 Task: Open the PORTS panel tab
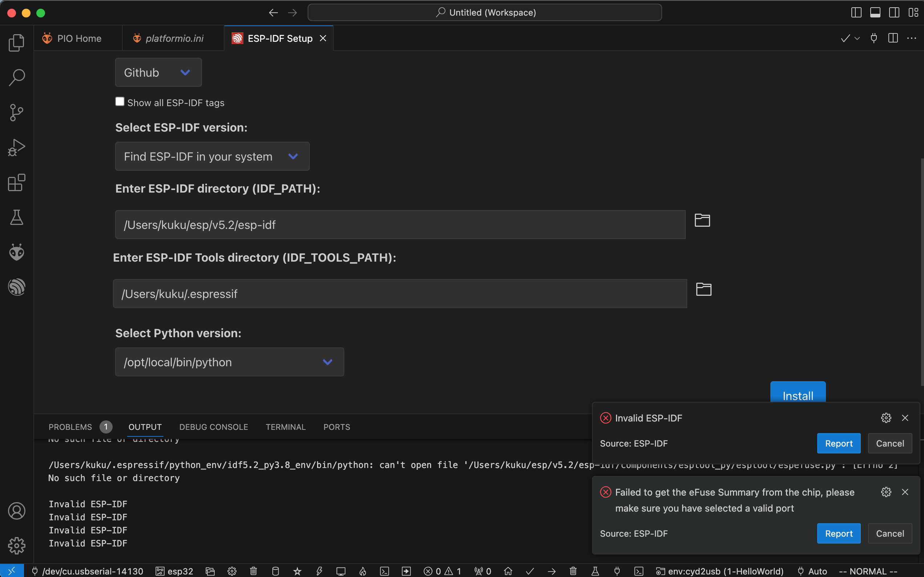coord(337,427)
